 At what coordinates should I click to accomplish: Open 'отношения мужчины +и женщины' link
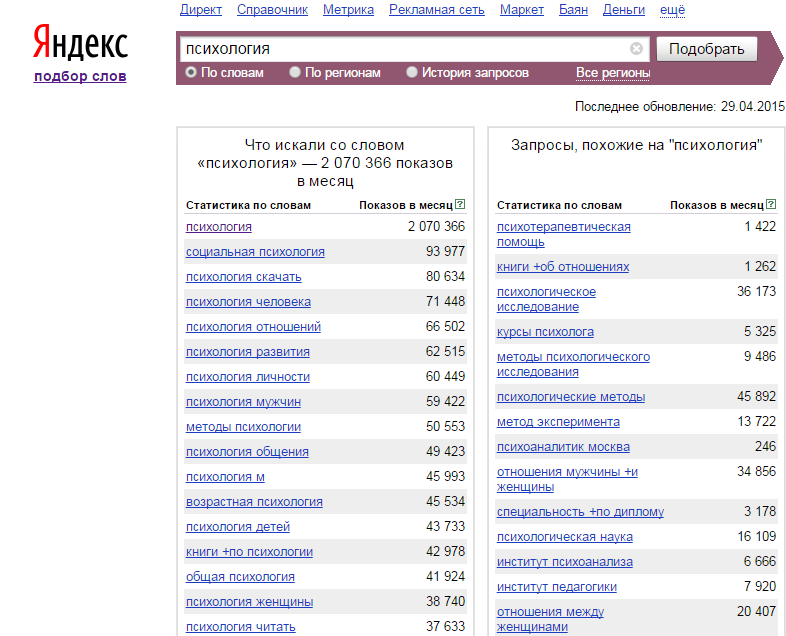(567, 480)
